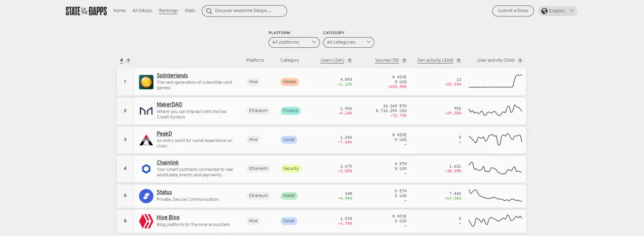Click the 1.621 dev activity value
The image size is (644, 236).
pyautogui.click(x=455, y=166)
